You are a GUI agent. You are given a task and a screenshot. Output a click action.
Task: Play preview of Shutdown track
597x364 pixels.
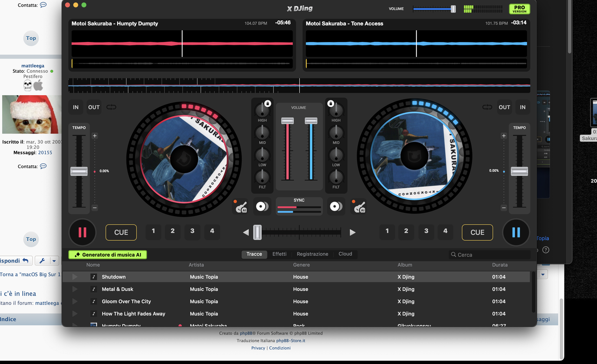click(75, 277)
